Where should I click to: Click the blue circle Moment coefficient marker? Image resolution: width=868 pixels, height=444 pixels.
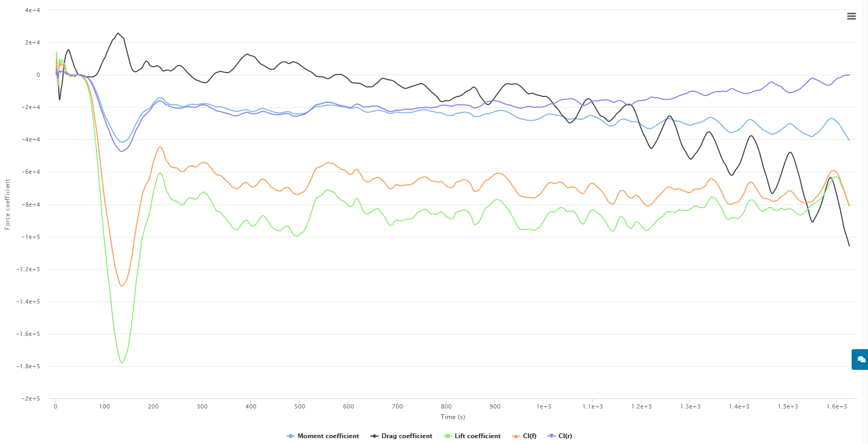click(291, 436)
